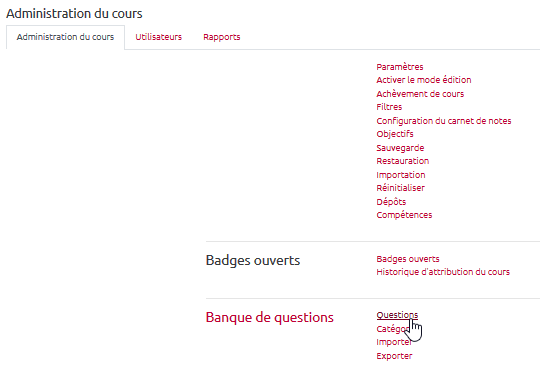540x374 pixels.
Task: Open the Sauvegarde page
Action: [400, 148]
